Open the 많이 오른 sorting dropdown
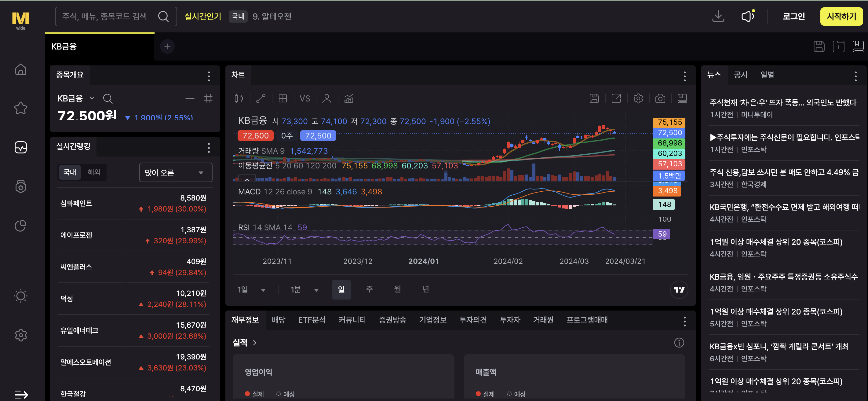Screen dimensions: 868x401 (175, 172)
